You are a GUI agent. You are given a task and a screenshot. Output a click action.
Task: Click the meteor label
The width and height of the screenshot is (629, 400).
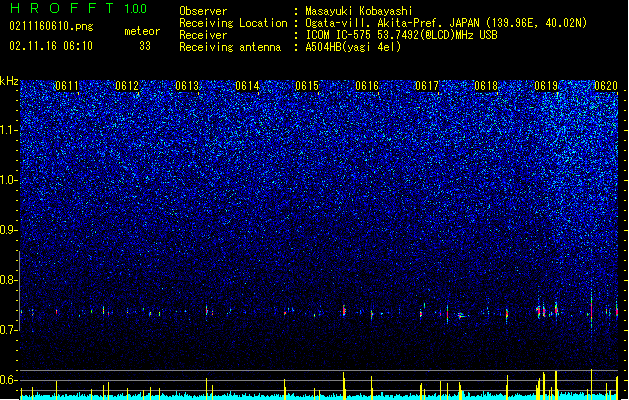point(142,31)
